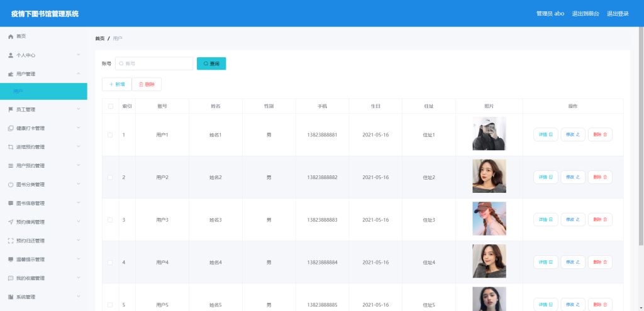Select the checkbox in the 用户3 row
The width and height of the screenshot is (644, 311).
(x=110, y=220)
